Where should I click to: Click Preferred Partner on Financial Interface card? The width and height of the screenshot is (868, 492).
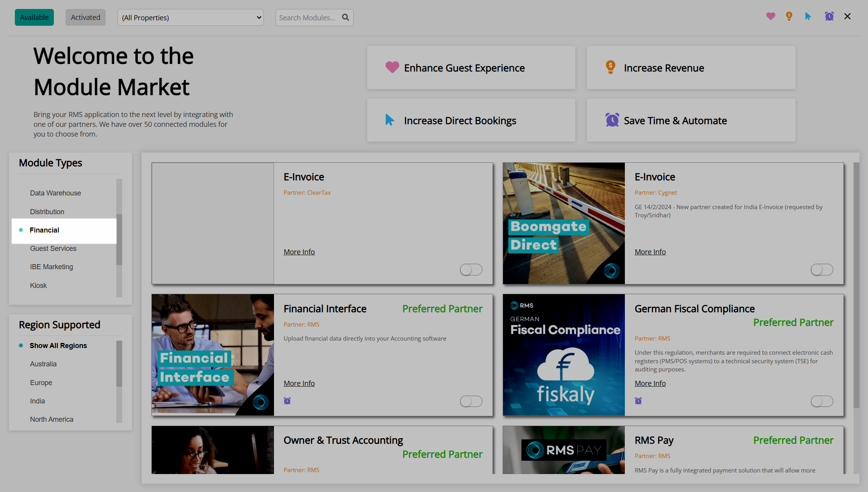pyautogui.click(x=443, y=309)
